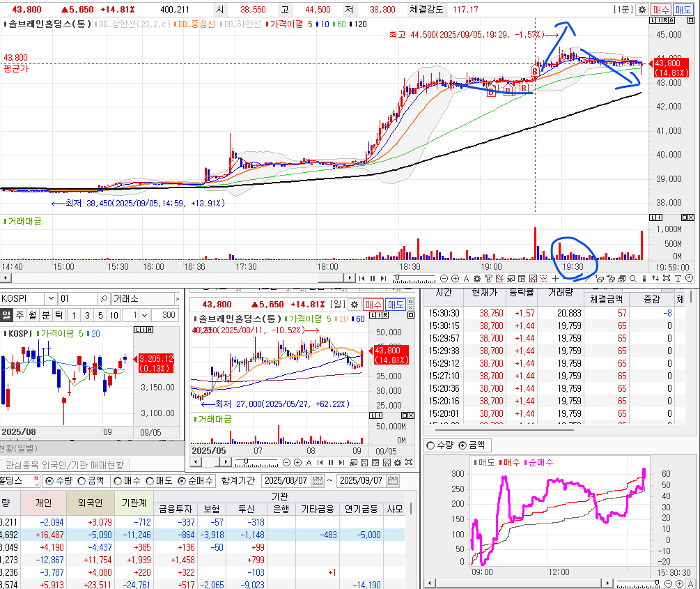700x589 pixels.
Task: Click red 매수 buy button atop main chart
Action: [661, 9]
